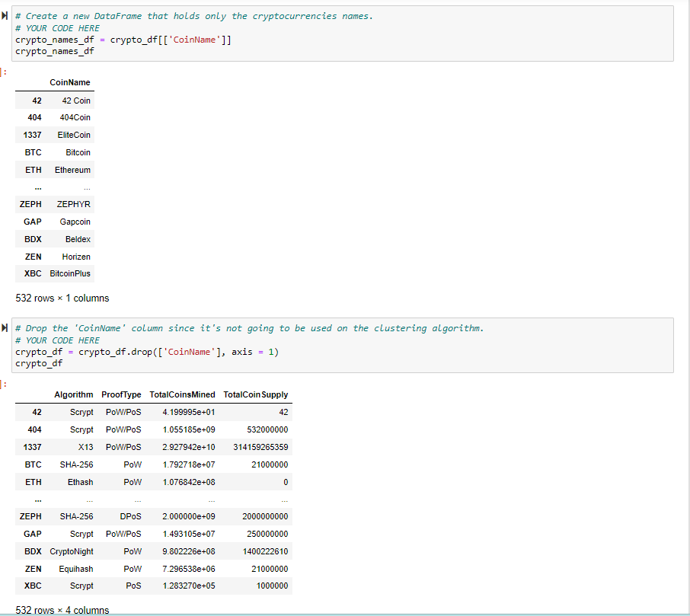Click the ZEPH index in second table

click(x=30, y=516)
